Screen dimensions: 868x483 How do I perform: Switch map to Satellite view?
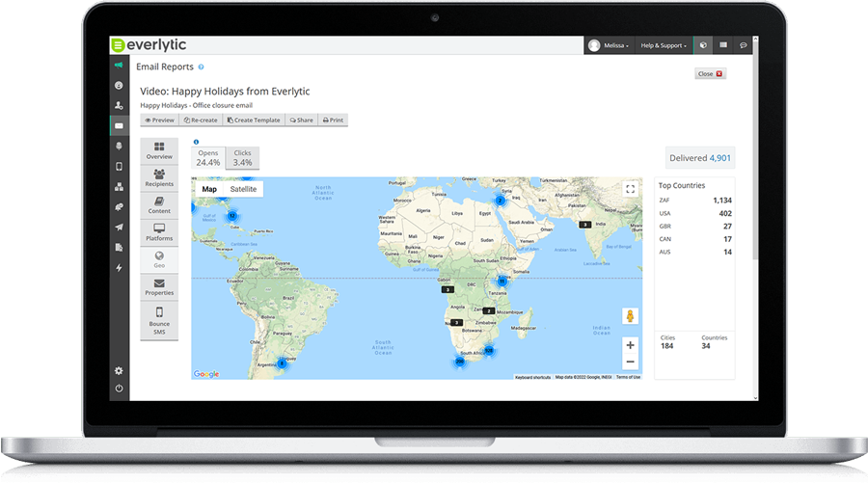point(243,189)
